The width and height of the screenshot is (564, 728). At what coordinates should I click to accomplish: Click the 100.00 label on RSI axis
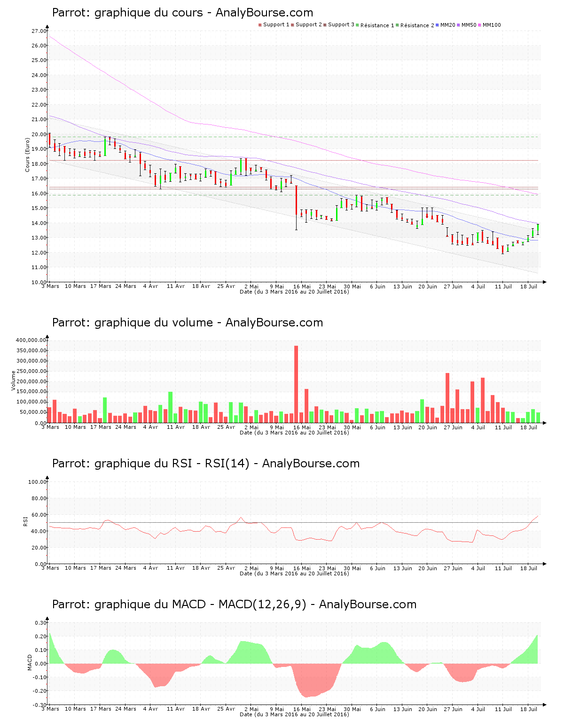(x=38, y=482)
